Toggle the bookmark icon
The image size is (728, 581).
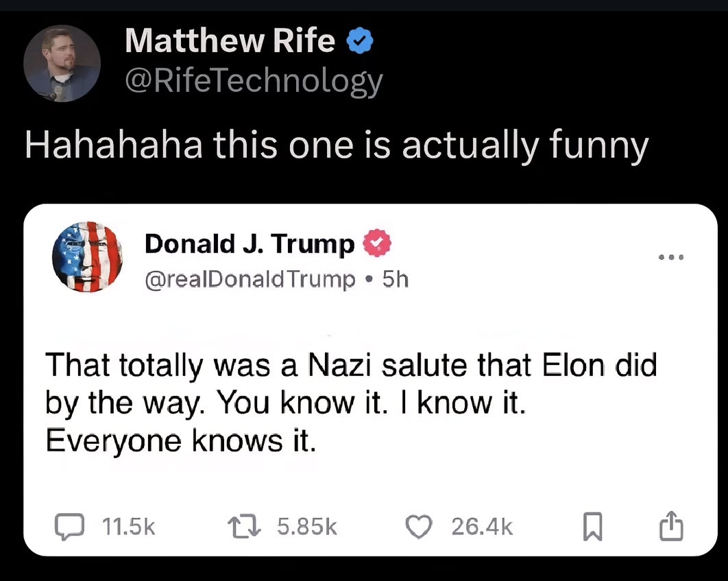(592, 527)
